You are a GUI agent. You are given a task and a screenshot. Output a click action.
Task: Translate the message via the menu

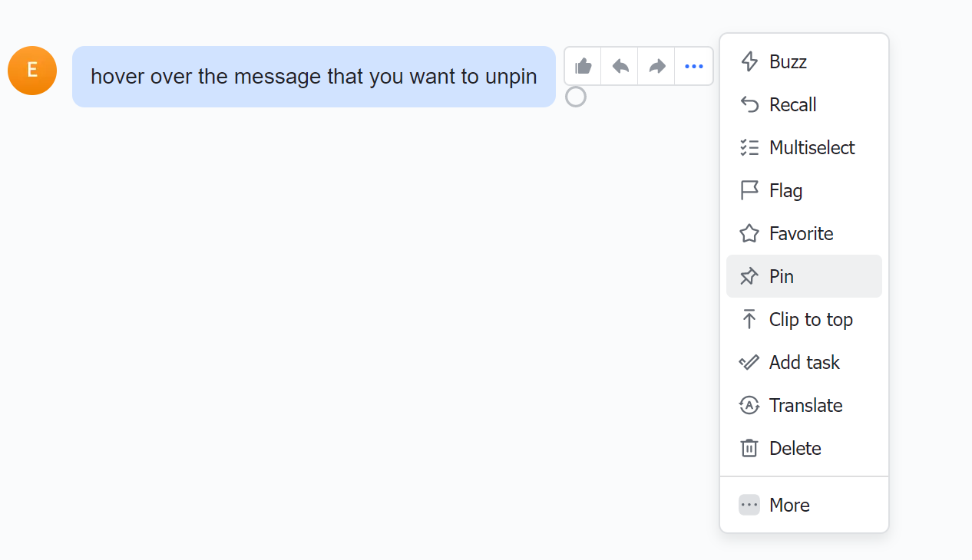click(x=805, y=405)
